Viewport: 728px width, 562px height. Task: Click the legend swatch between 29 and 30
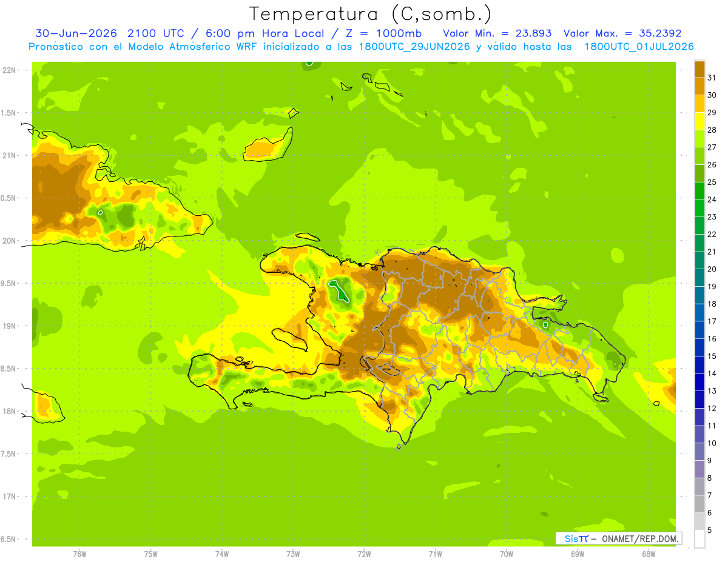(x=699, y=104)
